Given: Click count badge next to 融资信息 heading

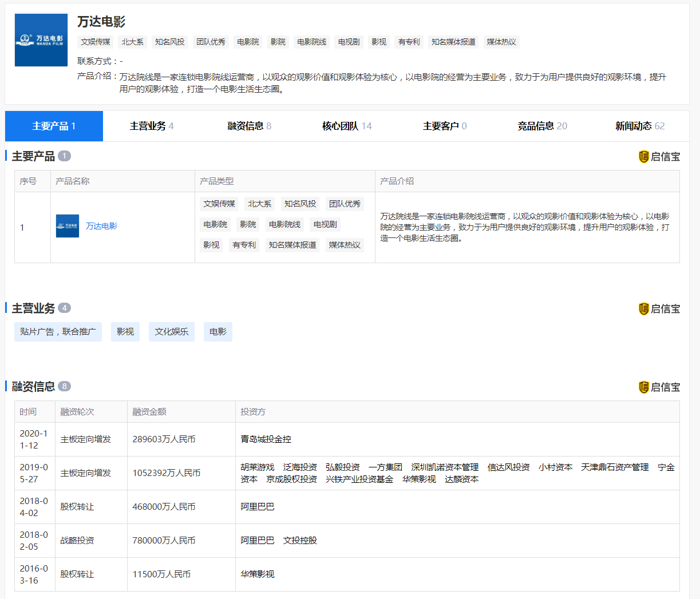Looking at the screenshot, I should click(64, 386).
